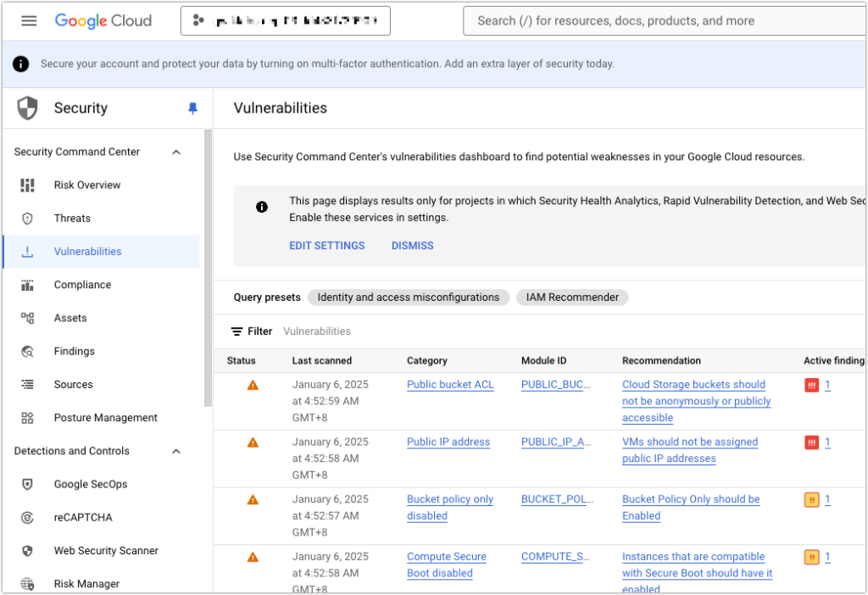This screenshot has width=868, height=595.
Task: Apply Identity and access misconfigurations preset
Action: point(409,297)
